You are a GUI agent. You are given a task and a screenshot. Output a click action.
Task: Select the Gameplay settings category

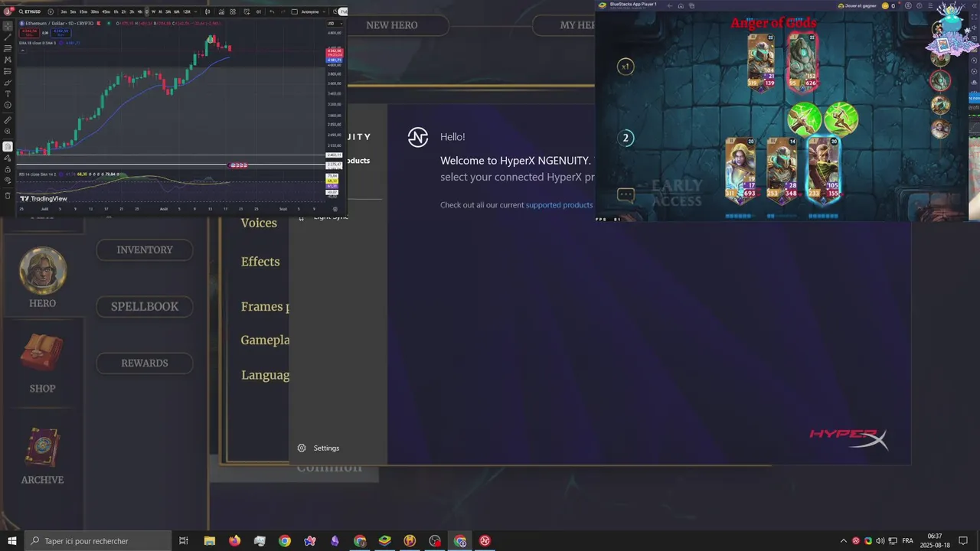coord(265,340)
